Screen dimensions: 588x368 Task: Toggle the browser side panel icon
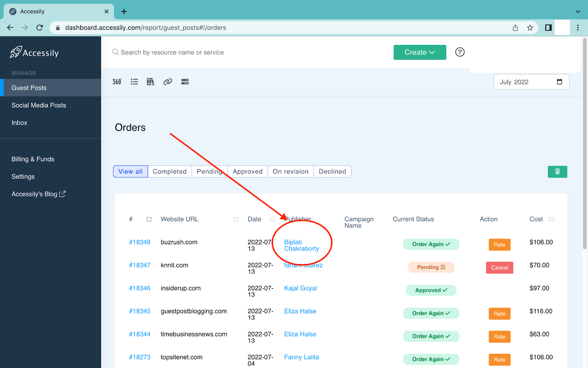[548, 28]
